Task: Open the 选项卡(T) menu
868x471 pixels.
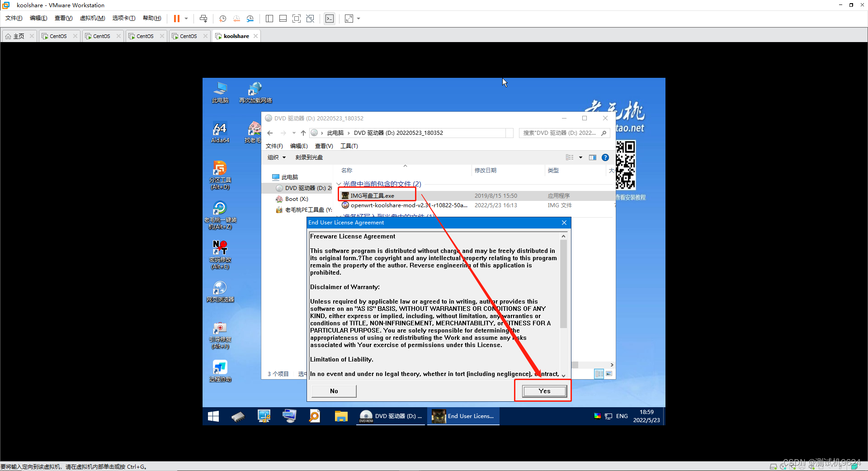Action: tap(124, 18)
